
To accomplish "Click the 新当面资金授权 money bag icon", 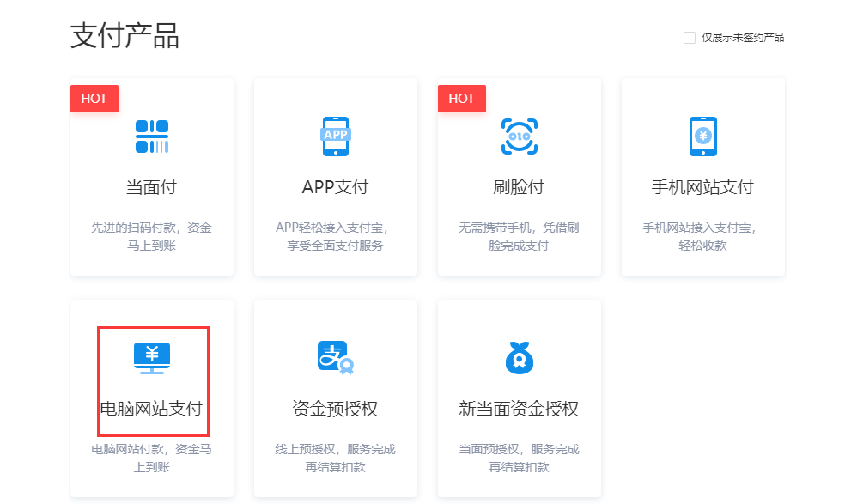I will (x=519, y=358).
